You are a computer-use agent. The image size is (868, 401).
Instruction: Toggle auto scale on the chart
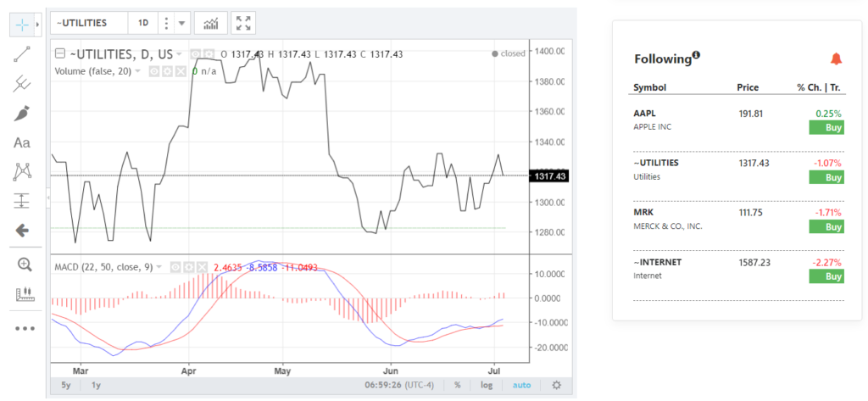point(521,385)
